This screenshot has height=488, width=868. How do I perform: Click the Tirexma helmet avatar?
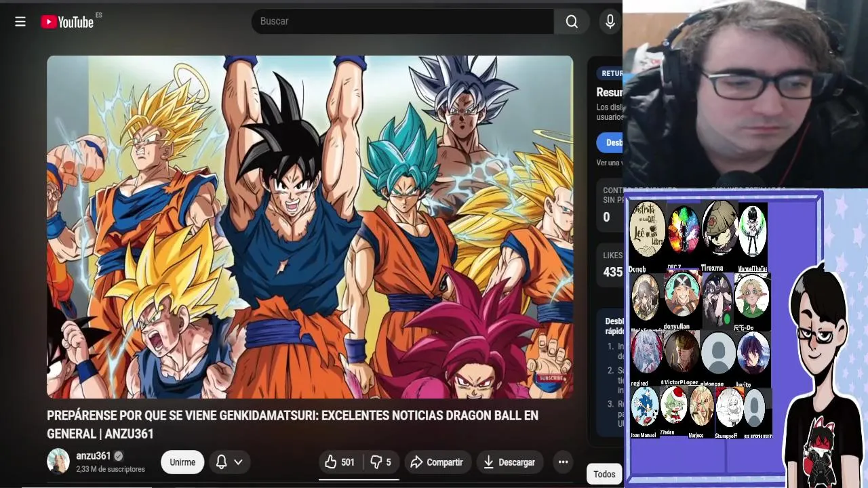click(719, 229)
